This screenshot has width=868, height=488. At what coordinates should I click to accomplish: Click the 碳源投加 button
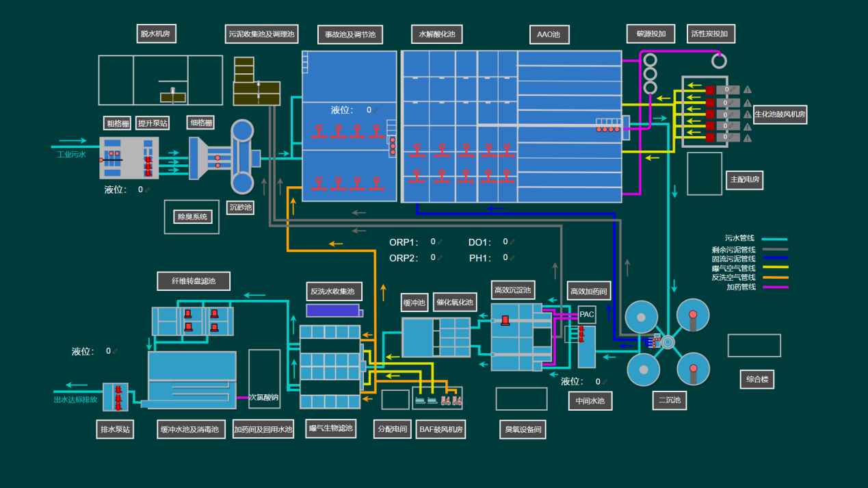coord(650,34)
